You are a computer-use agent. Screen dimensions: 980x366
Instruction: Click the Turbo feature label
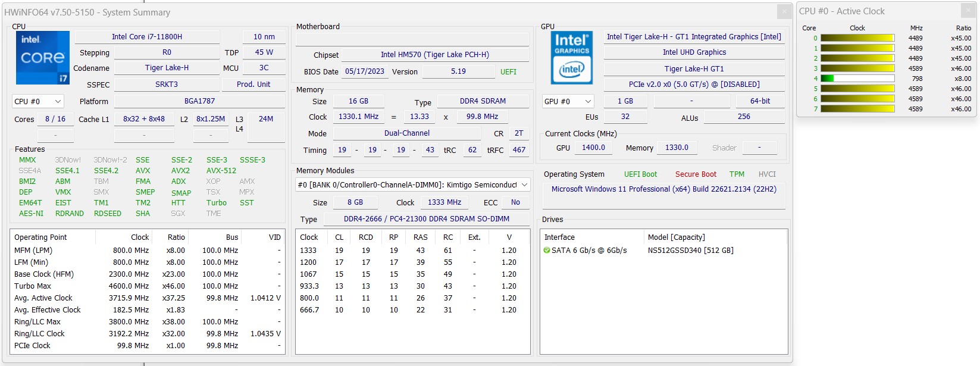coord(217,203)
